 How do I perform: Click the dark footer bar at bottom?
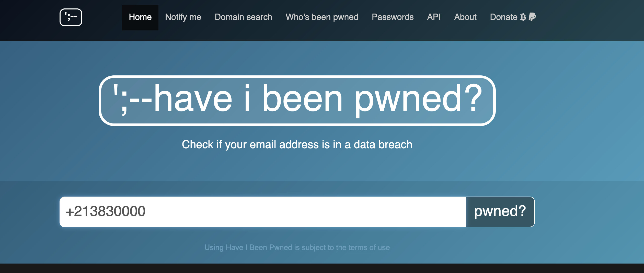322,268
